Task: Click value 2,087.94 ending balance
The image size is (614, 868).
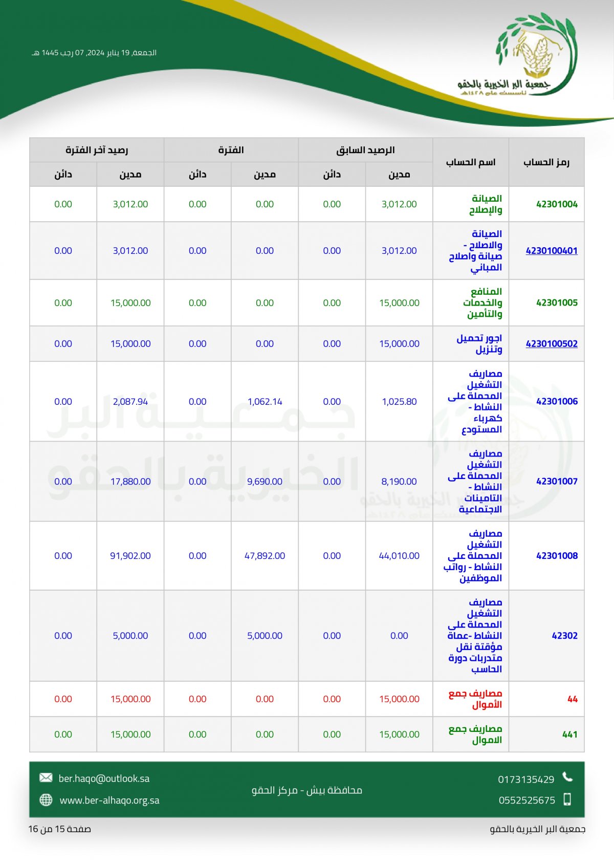Action: pyautogui.click(x=130, y=402)
